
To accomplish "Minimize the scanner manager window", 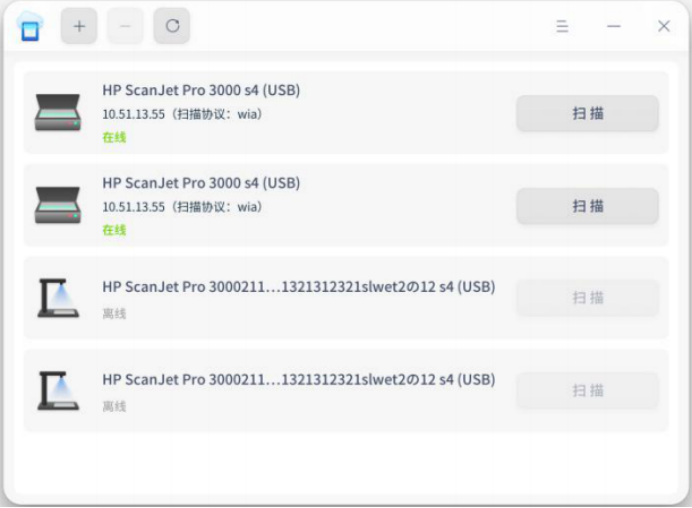I will (x=613, y=26).
